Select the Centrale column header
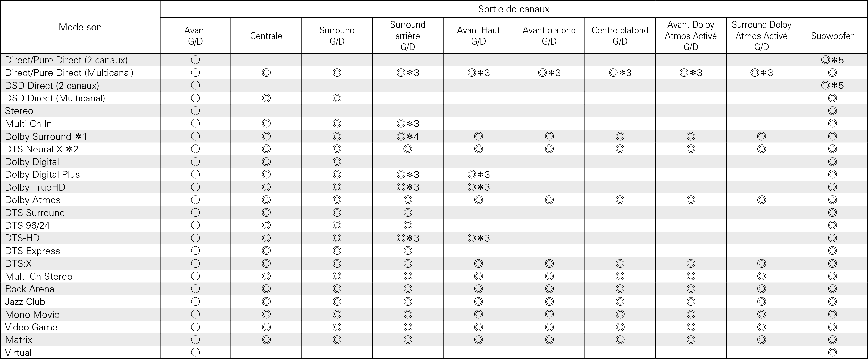Screen dimensions: 868x359 coord(266,36)
